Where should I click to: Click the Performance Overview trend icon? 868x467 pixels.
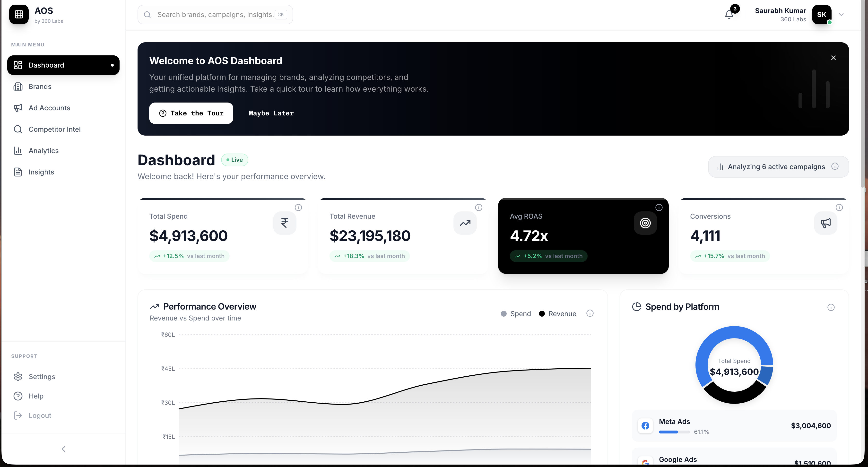[154, 307]
